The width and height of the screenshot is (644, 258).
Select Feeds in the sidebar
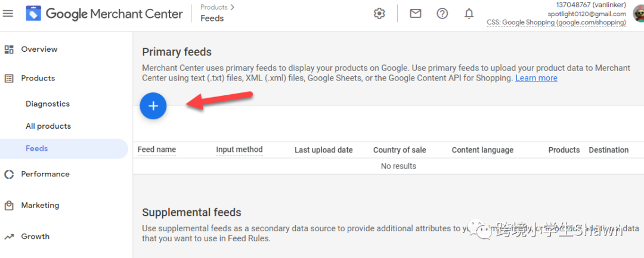pos(37,148)
